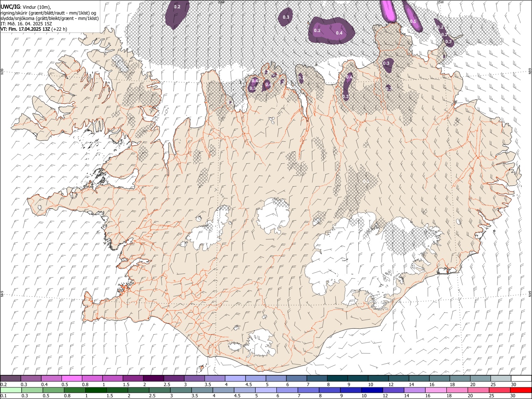Select the light pink swatch between 16 and 18

436,390
